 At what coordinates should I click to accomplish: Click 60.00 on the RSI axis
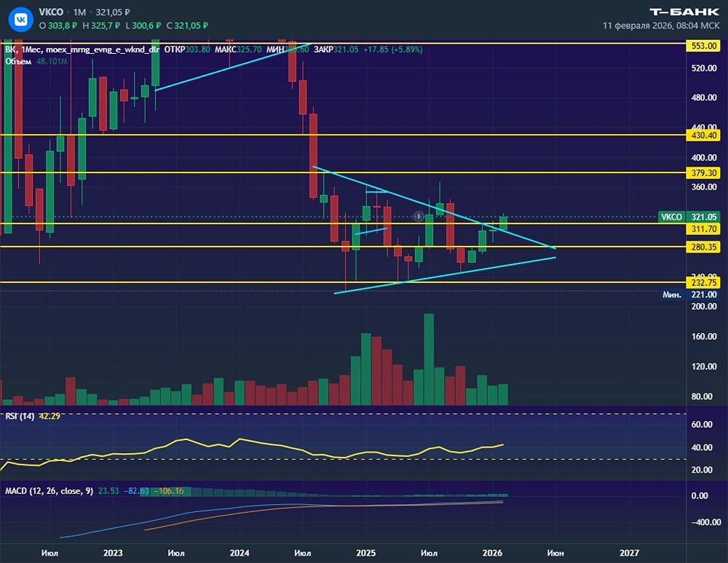[x=702, y=424]
